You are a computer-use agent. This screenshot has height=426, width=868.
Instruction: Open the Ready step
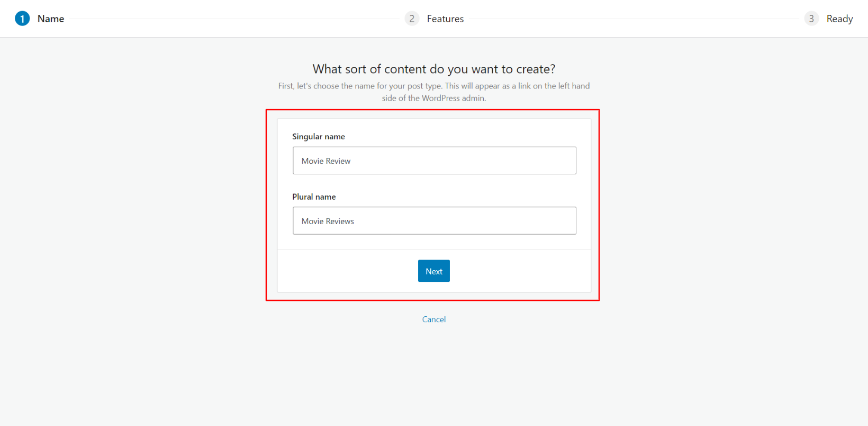point(839,19)
